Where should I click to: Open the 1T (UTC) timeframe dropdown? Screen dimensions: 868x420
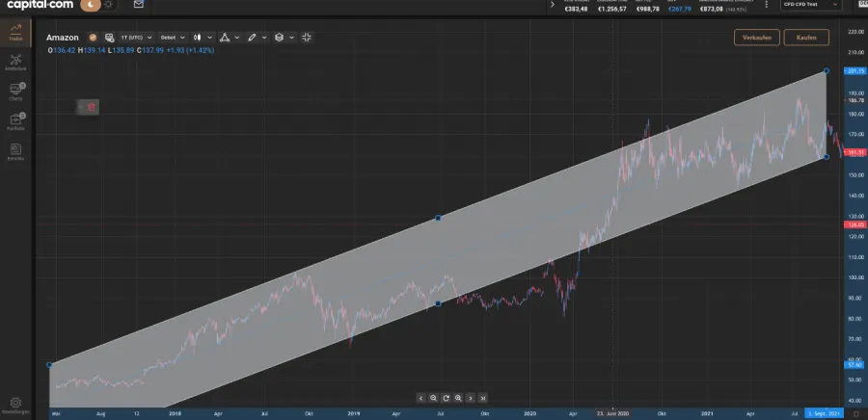tap(136, 37)
